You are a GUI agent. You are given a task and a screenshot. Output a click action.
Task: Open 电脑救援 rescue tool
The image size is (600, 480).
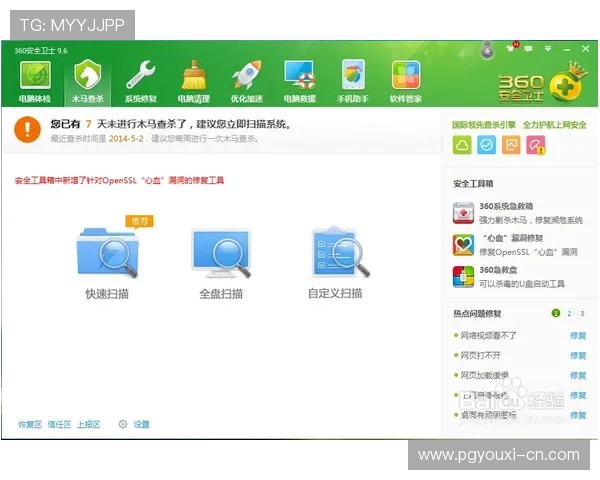point(300,82)
